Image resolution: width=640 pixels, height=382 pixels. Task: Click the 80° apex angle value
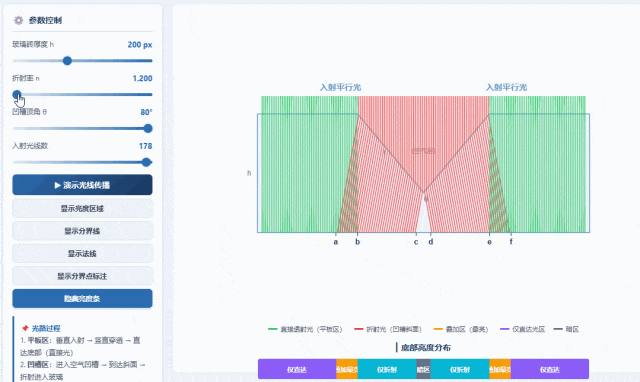147,112
